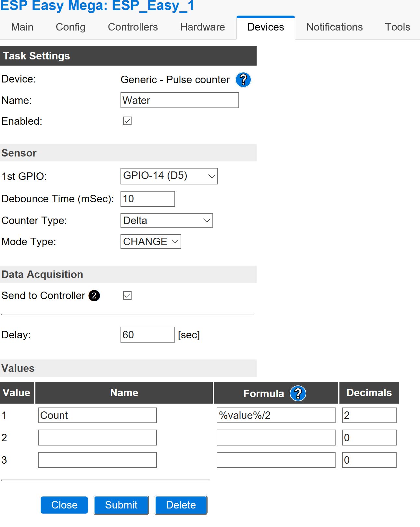Switch to the Main tab
Screen dimensions: 420x527
pos(22,27)
